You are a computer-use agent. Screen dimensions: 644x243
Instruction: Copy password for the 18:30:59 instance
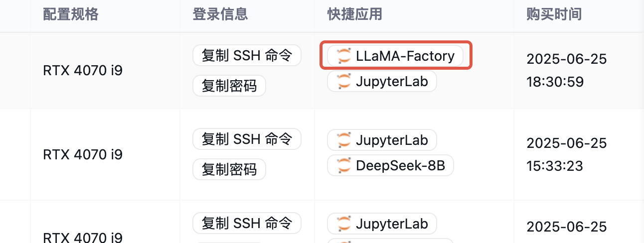[229, 86]
